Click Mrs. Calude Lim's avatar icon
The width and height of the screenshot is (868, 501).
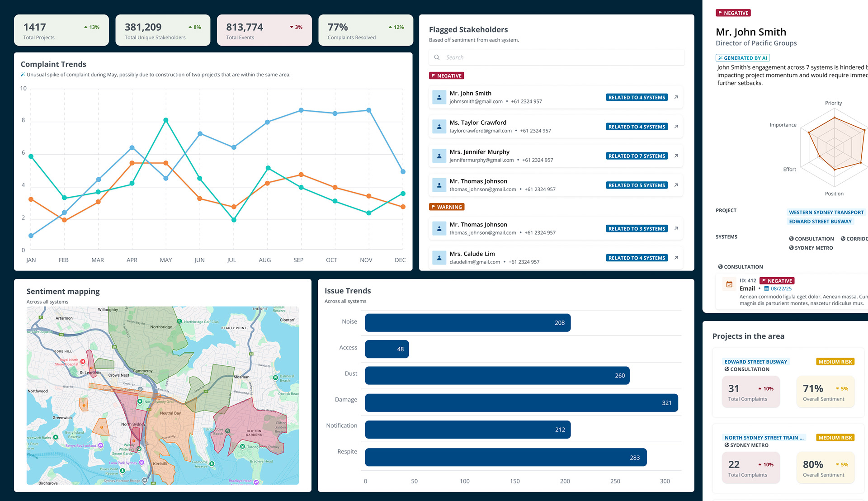(439, 258)
